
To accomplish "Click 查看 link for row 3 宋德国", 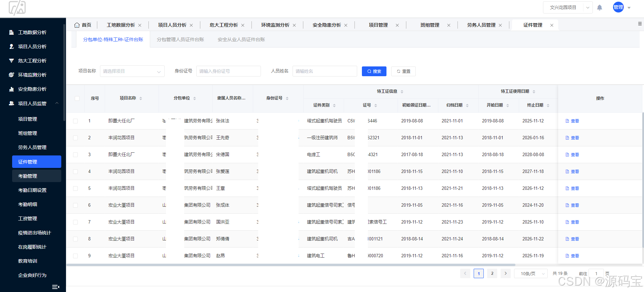I will coord(572,155).
